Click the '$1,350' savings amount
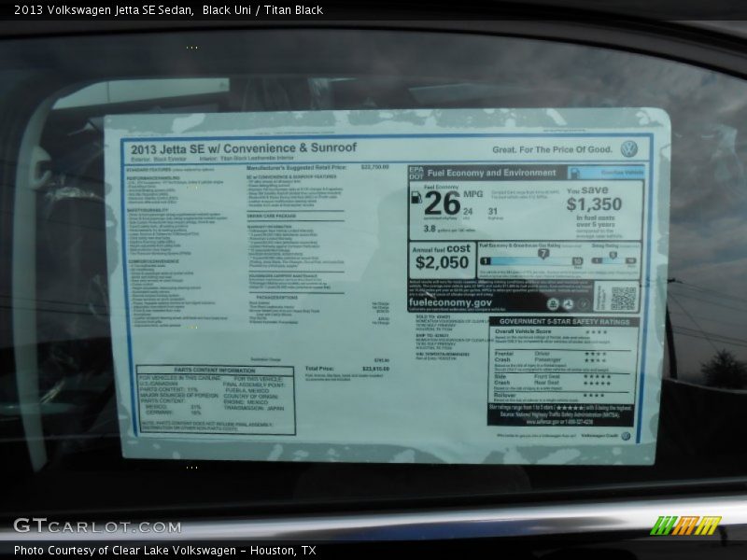This screenshot has height=560, width=747. pyautogui.click(x=594, y=204)
